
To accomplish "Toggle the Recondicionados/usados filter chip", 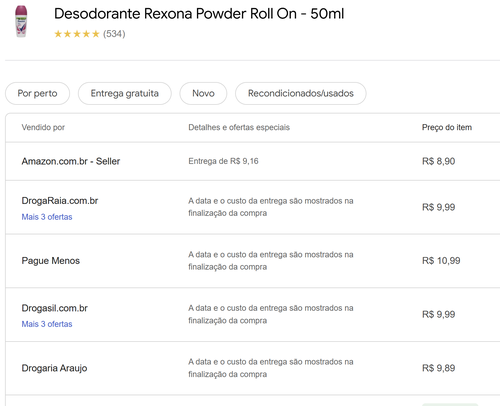I will (x=301, y=93).
